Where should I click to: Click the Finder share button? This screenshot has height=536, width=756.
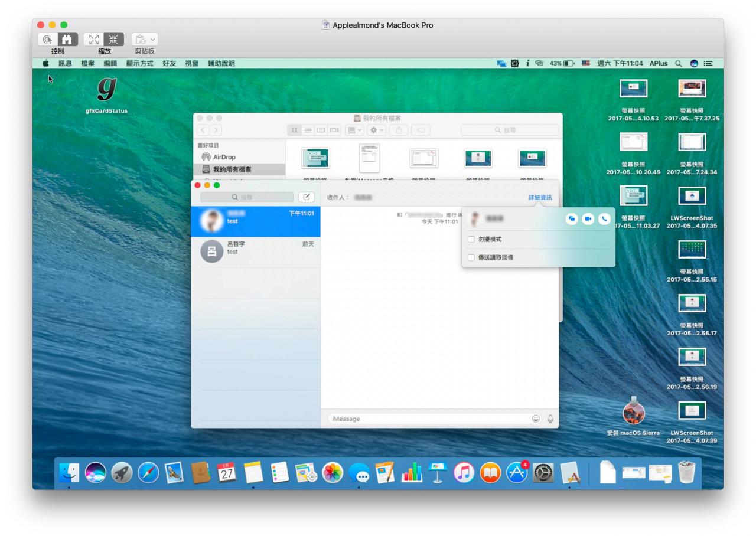[x=398, y=130]
